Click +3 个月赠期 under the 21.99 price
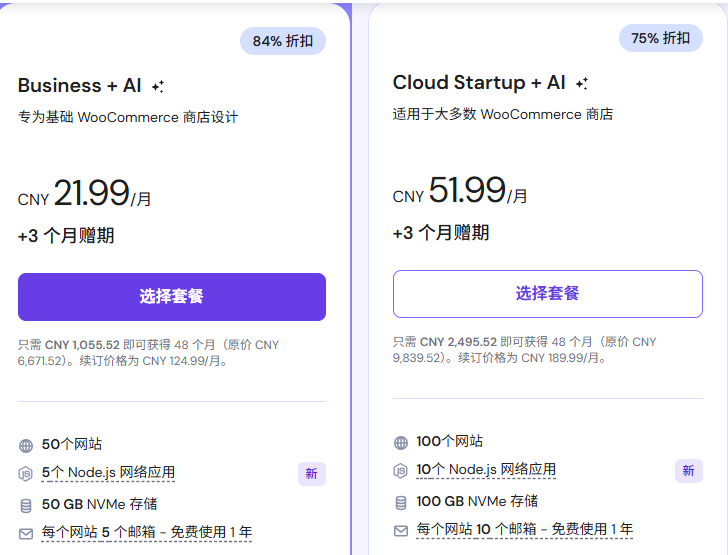728x555 pixels. tap(66, 236)
